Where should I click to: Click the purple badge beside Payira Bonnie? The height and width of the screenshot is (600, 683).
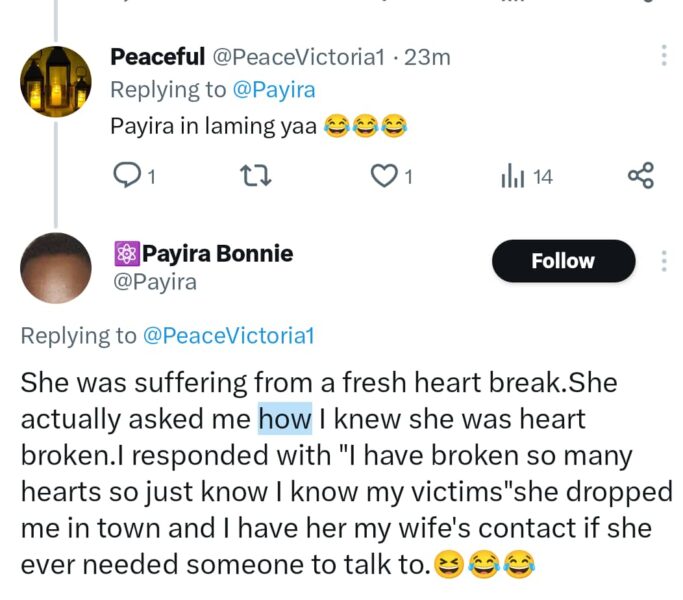tap(125, 254)
